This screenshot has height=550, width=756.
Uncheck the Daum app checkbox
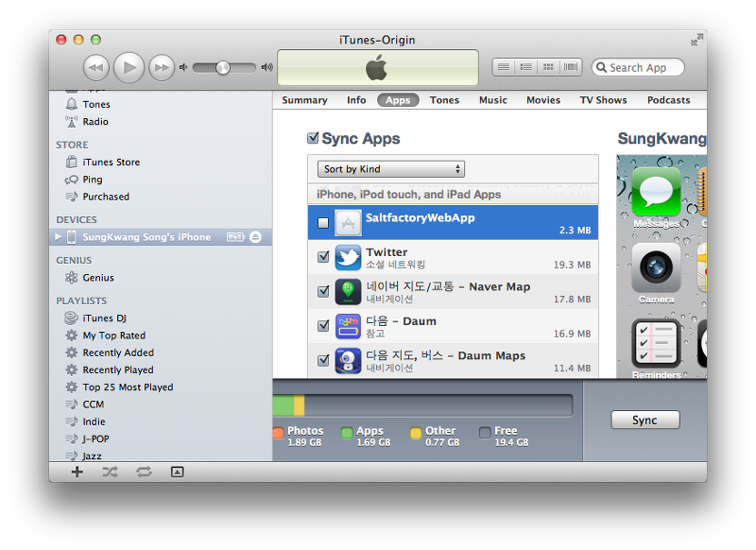(323, 326)
